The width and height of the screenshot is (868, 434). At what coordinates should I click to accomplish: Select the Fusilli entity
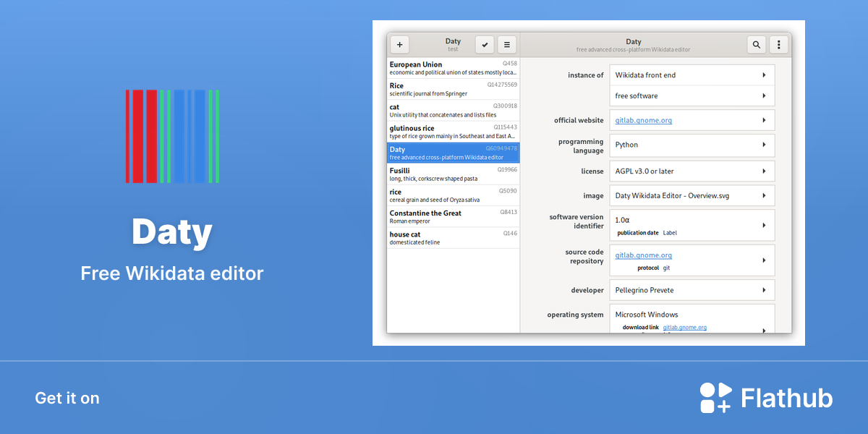coord(454,174)
